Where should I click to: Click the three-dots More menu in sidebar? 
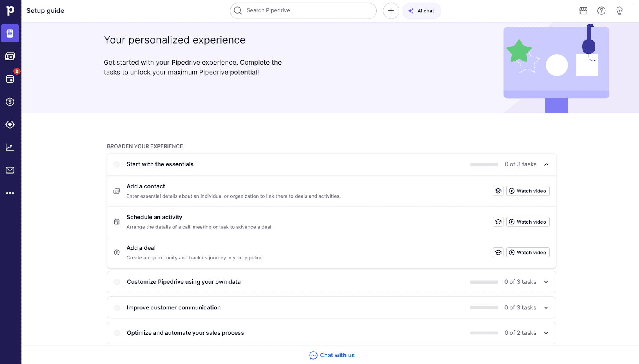point(10,193)
